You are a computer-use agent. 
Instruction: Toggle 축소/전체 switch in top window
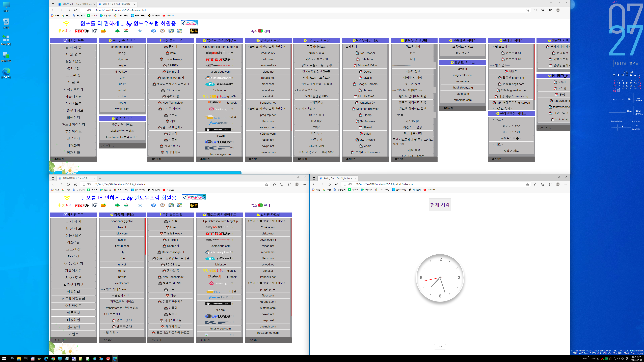[260, 31]
